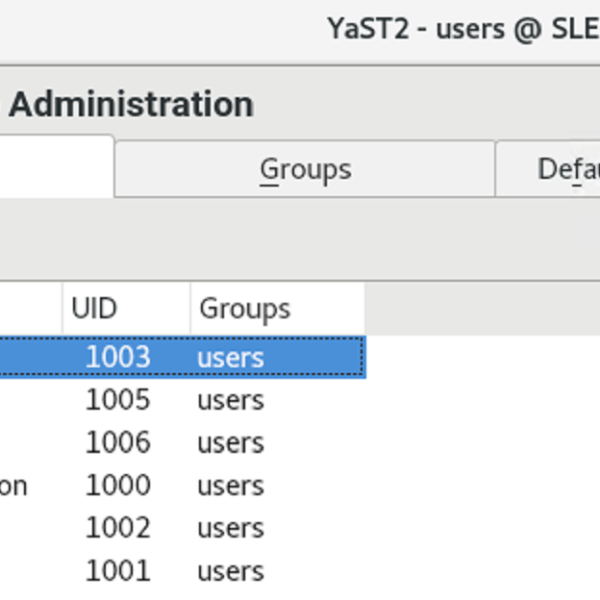The width and height of the screenshot is (600, 600).
Task: Pick the user row with UID 1000
Action: click(x=117, y=485)
